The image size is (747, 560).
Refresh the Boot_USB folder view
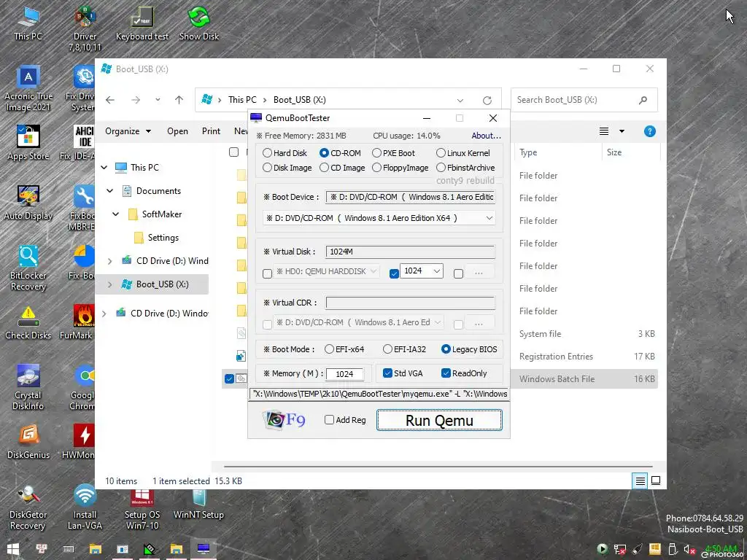click(487, 101)
